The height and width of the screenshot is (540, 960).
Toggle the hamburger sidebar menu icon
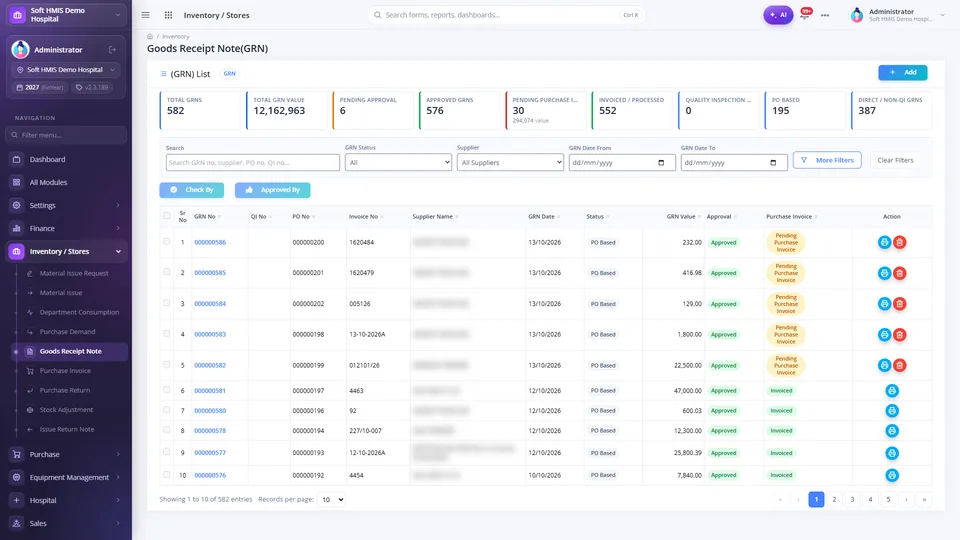(x=145, y=15)
